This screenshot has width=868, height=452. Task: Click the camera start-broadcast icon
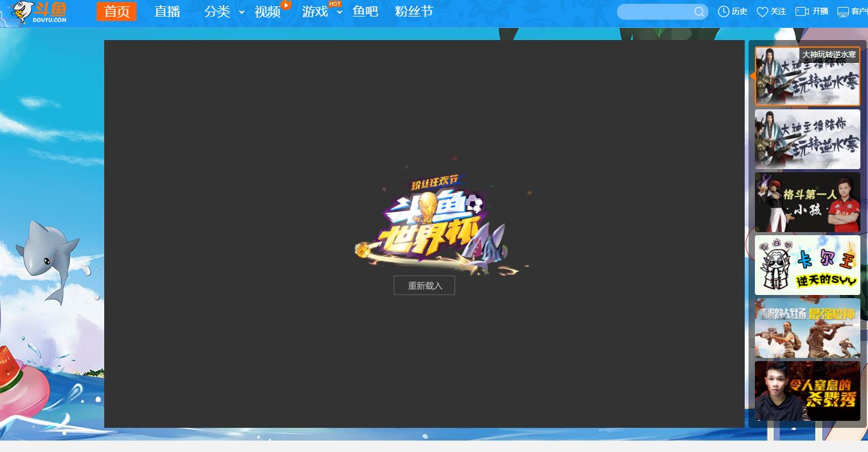802,11
